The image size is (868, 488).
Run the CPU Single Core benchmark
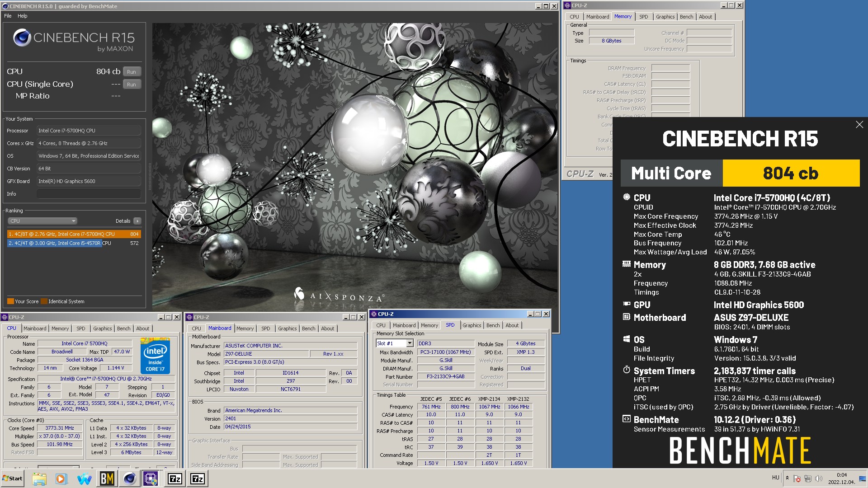coord(131,84)
